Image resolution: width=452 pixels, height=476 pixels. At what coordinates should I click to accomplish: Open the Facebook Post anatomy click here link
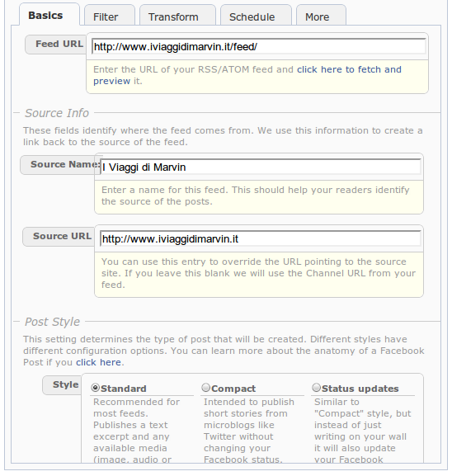coord(98,362)
